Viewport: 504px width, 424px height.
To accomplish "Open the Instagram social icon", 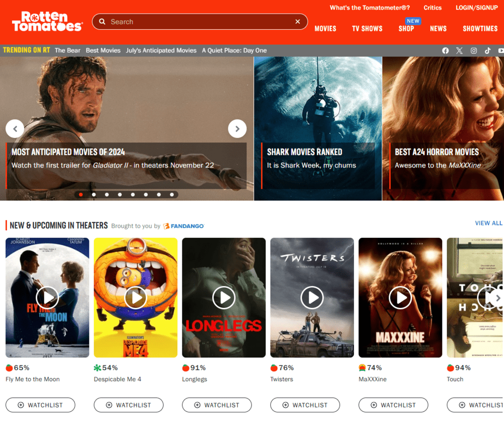I will (x=474, y=50).
